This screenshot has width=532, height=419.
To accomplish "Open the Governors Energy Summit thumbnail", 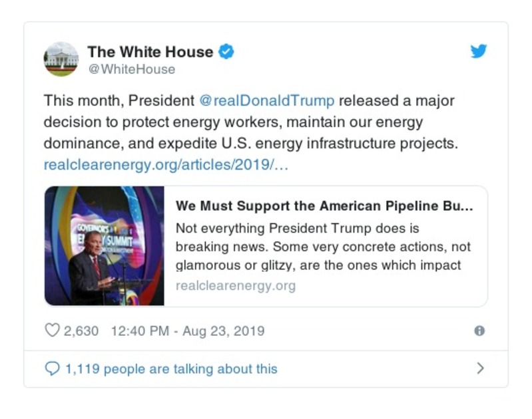I will 105,246.
